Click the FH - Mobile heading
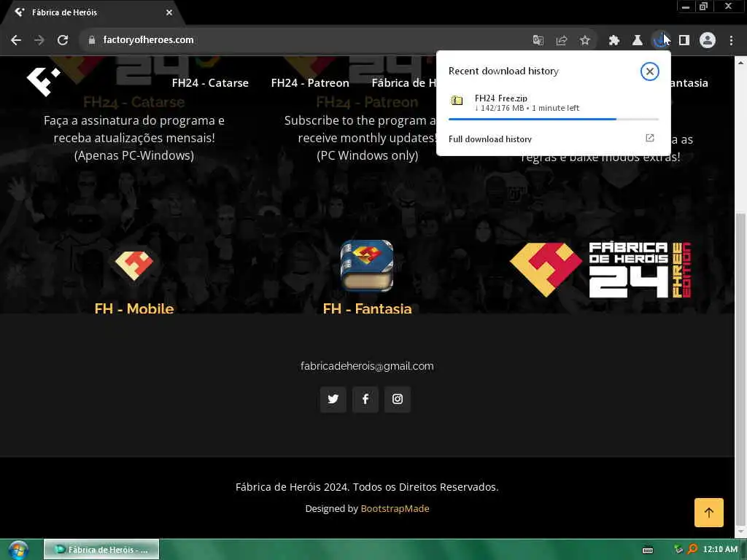 [x=134, y=308]
